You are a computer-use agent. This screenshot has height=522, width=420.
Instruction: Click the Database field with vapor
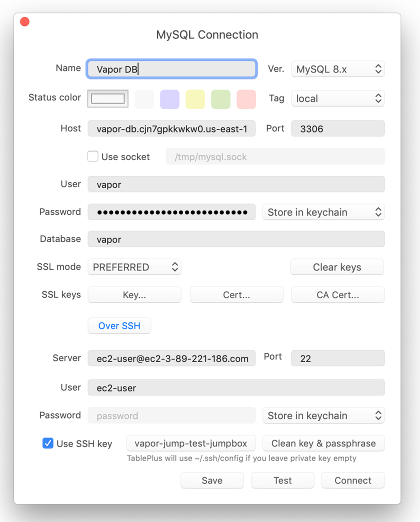[236, 239]
